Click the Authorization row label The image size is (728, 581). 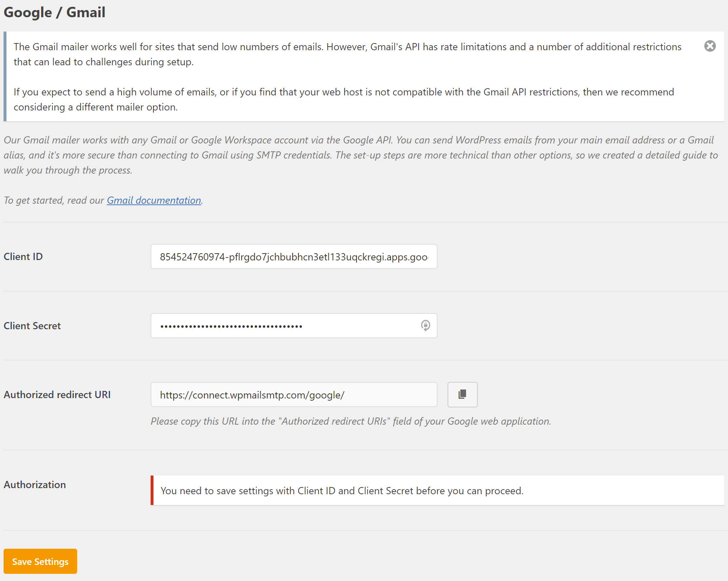35,485
